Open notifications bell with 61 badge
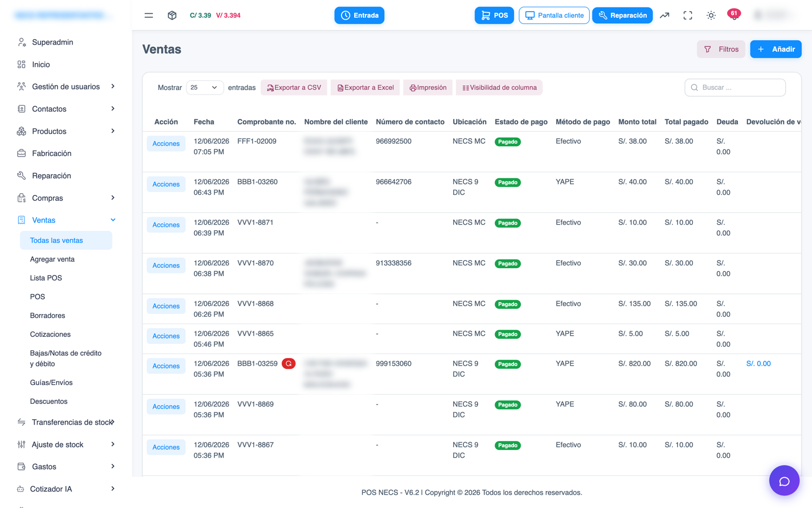The image size is (812, 508). [734, 15]
